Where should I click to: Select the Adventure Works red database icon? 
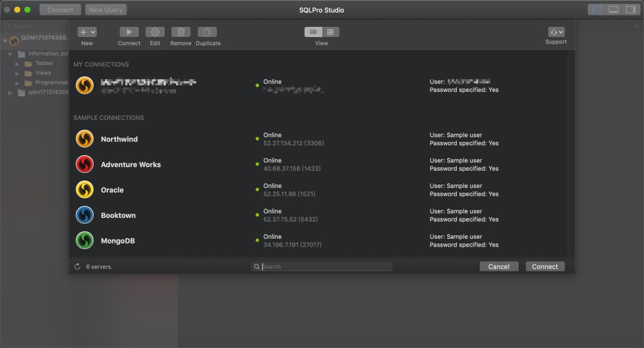click(x=85, y=164)
